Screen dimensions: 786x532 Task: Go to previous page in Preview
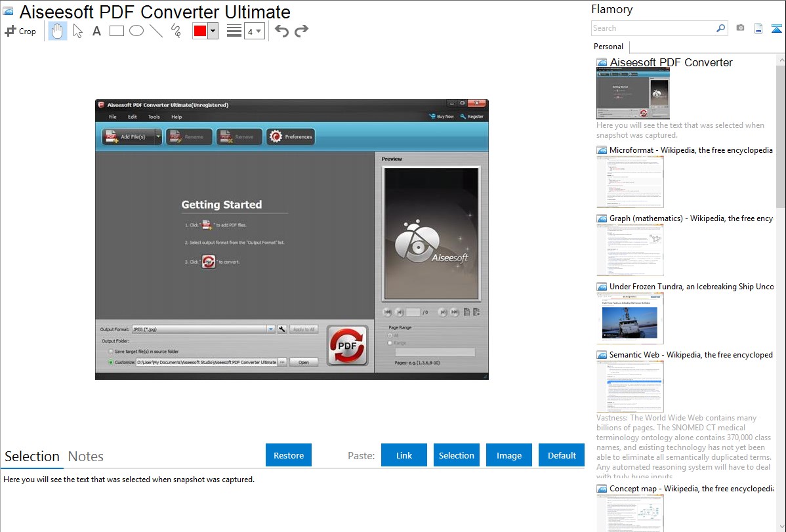click(x=400, y=312)
